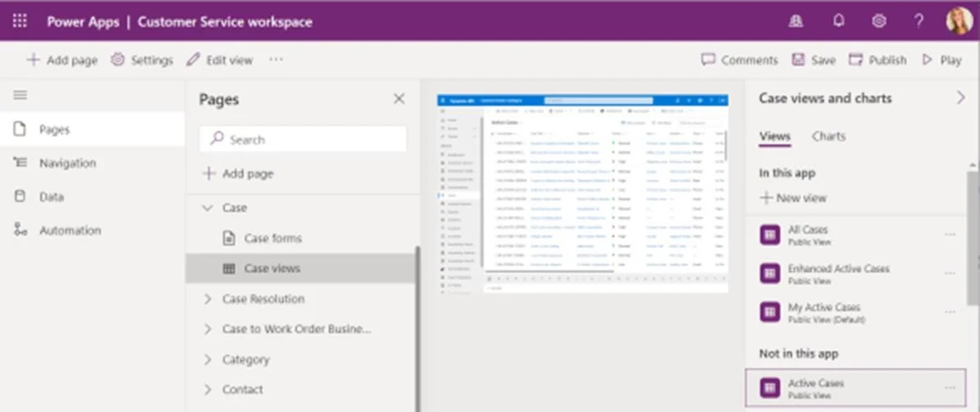Click the Pages search box

click(x=303, y=140)
